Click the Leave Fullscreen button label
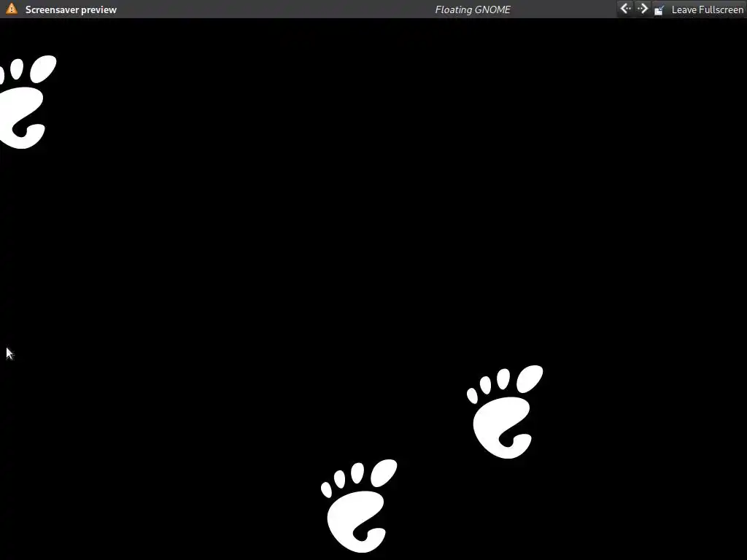 point(707,9)
